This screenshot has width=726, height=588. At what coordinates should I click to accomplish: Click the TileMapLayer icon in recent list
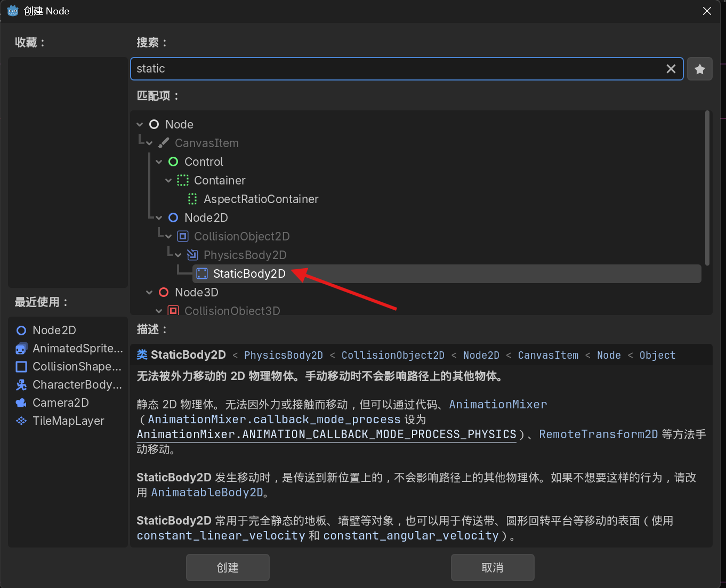(x=21, y=421)
